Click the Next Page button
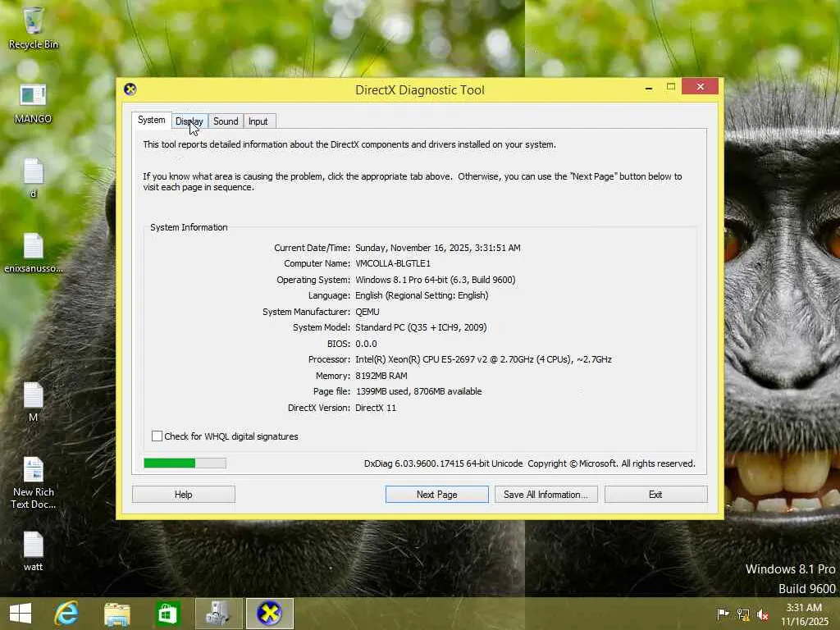The width and height of the screenshot is (840, 630). tap(436, 495)
